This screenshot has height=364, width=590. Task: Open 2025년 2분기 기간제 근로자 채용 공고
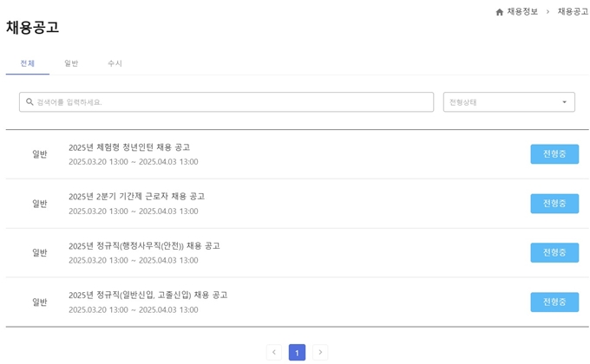coord(136,197)
